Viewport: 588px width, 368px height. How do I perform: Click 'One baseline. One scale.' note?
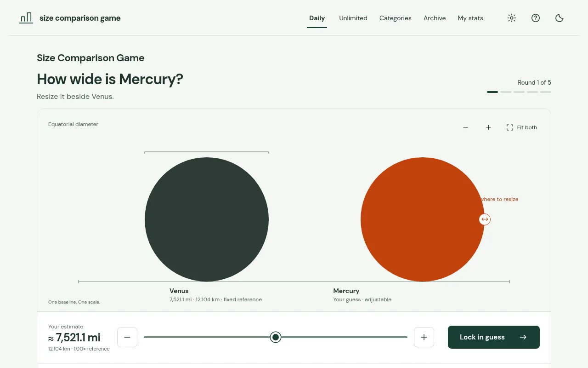pyautogui.click(x=74, y=302)
